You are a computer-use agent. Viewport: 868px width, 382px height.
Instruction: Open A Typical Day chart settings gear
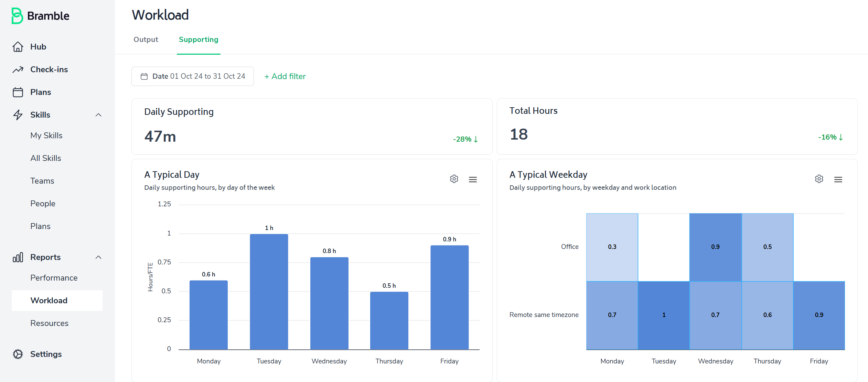454,179
